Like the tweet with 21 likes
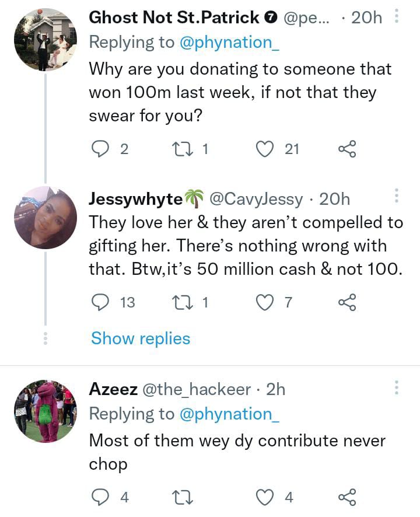This screenshot has height=517, width=420. pos(265,149)
